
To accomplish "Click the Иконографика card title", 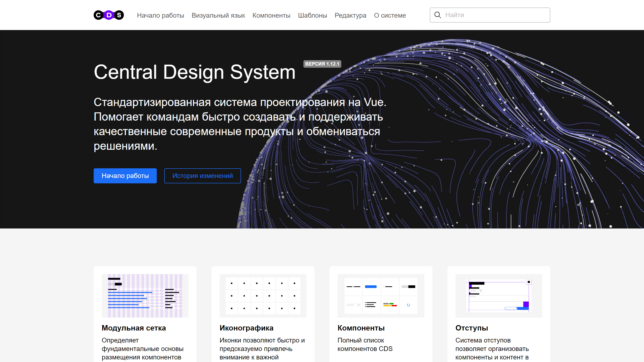I will point(246,328).
